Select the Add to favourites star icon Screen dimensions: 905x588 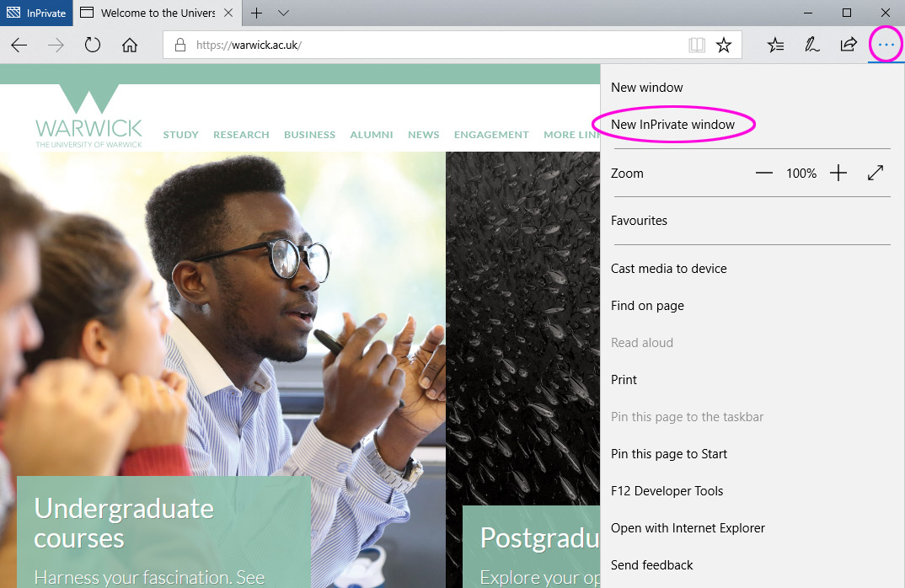pos(724,45)
